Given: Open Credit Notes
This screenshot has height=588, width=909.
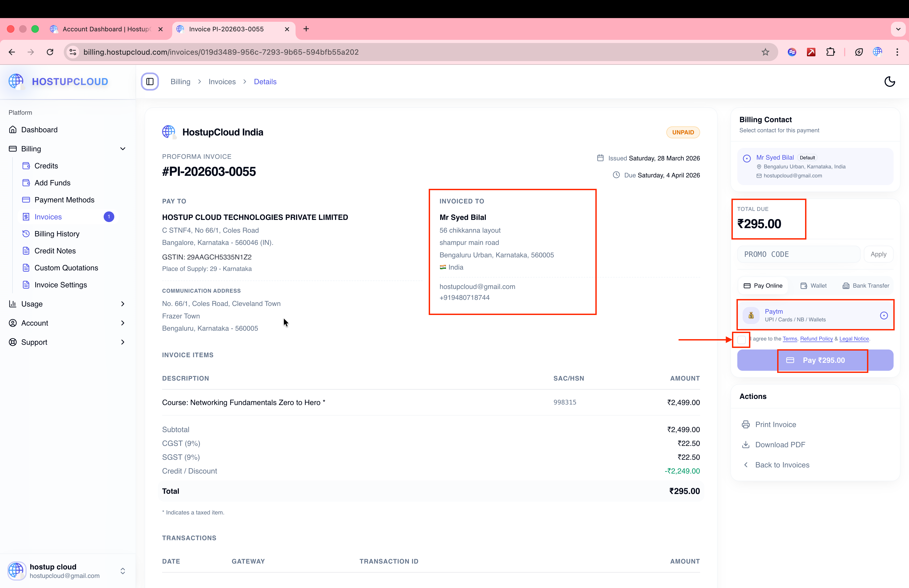Looking at the screenshot, I should pyautogui.click(x=55, y=251).
